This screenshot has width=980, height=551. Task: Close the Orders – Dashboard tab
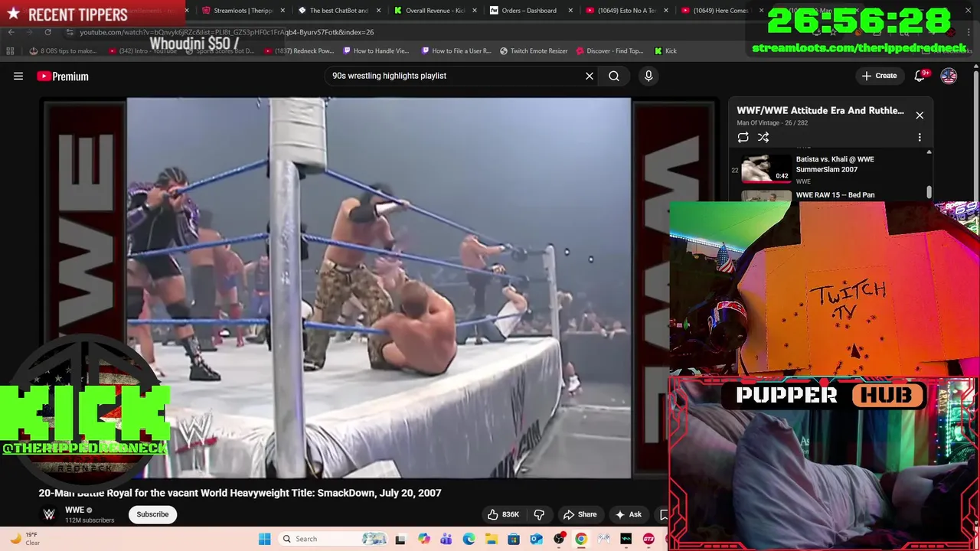[x=570, y=11]
